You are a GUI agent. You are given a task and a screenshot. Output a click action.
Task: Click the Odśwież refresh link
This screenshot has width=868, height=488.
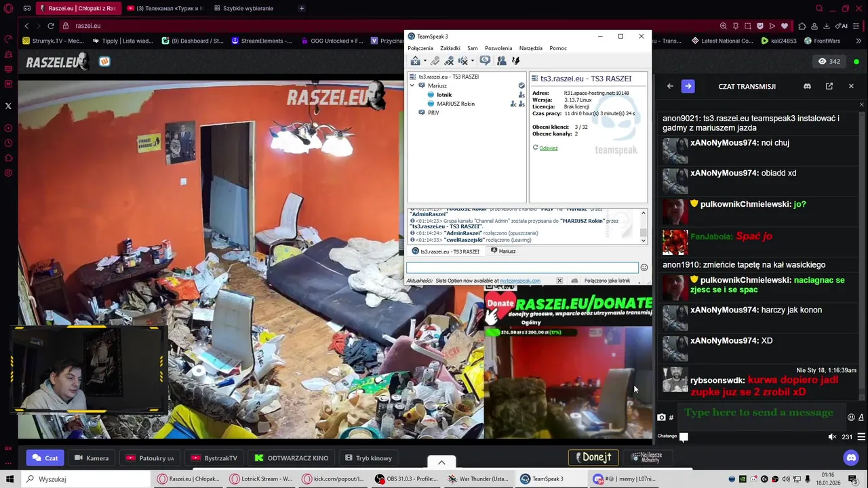click(x=548, y=148)
